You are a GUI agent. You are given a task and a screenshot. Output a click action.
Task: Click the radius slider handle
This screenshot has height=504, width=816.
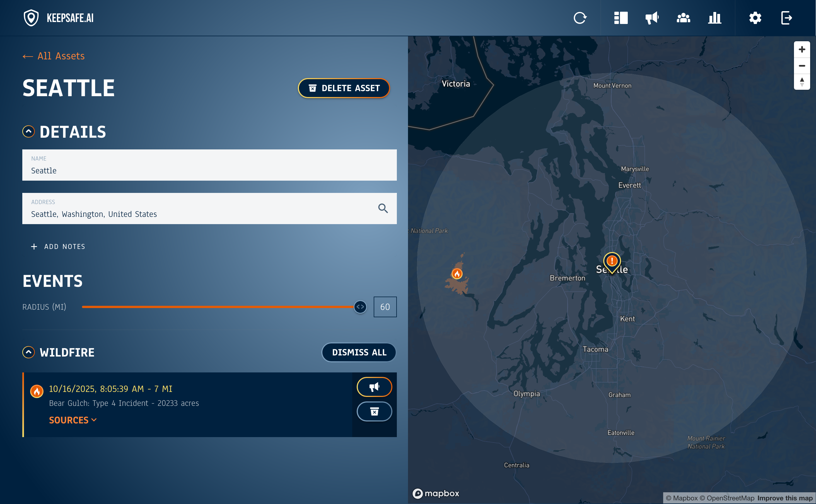pyautogui.click(x=360, y=307)
